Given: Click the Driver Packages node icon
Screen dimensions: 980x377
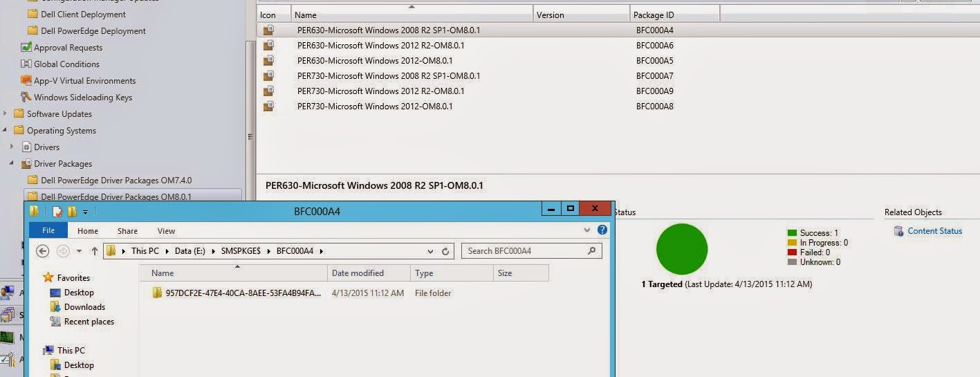Looking at the screenshot, I should (26, 164).
